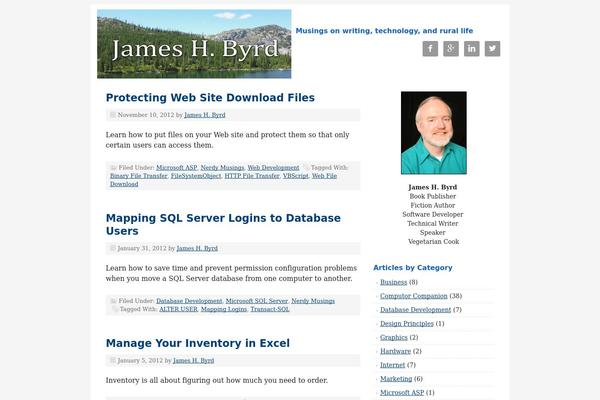Click the James H. Byrd header banner
This screenshot has height=400, width=600.
coord(194,44)
